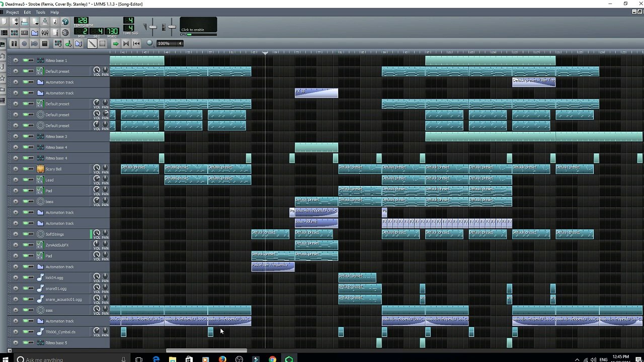
Task: Toggle auto-scrolling green arrow
Action: [116, 44]
